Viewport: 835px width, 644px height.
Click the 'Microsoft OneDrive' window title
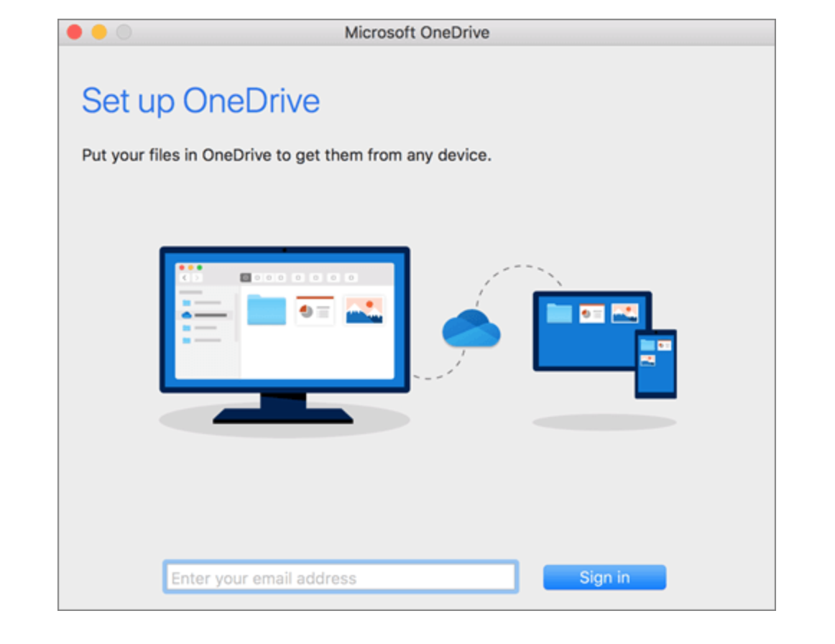[417, 32]
